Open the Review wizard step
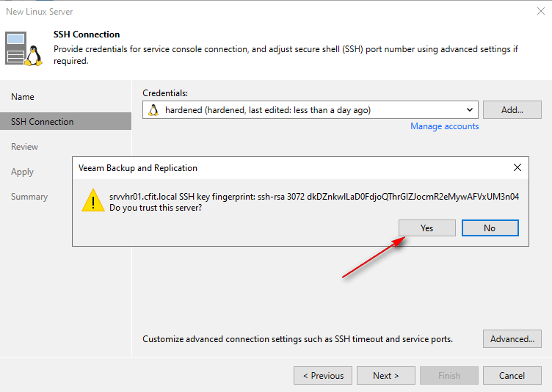552x392 pixels. 24,147
